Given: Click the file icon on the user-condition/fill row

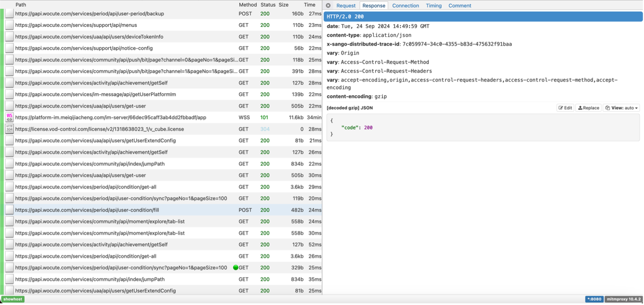Looking at the screenshot, I should coord(9,210).
